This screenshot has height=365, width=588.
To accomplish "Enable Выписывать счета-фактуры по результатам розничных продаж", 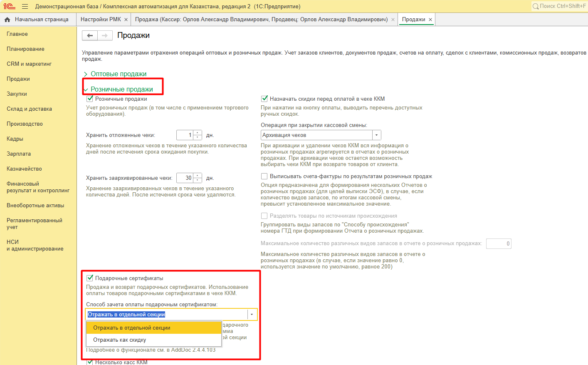I will [x=264, y=176].
